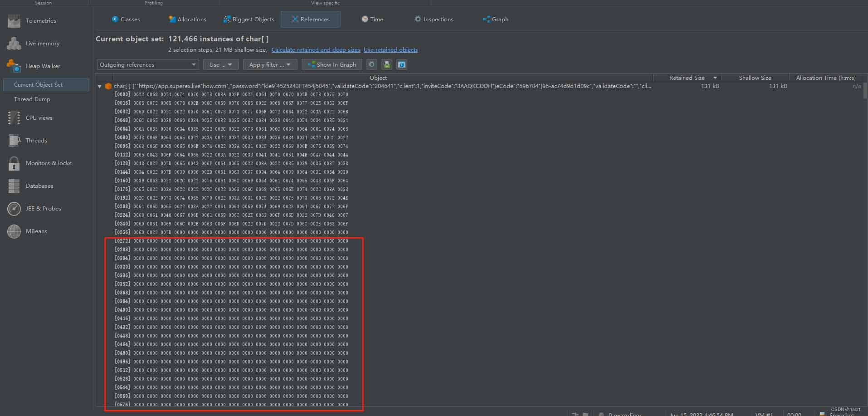Click the Calculate retained and deep sizes link

tap(316, 50)
